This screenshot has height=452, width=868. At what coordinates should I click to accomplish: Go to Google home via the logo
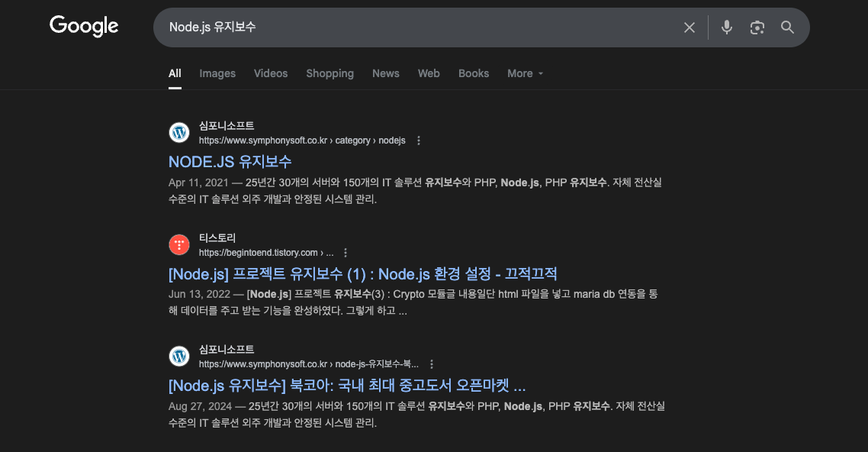click(84, 26)
